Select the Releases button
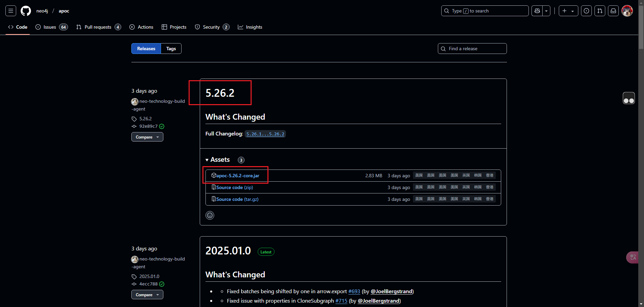 146,49
